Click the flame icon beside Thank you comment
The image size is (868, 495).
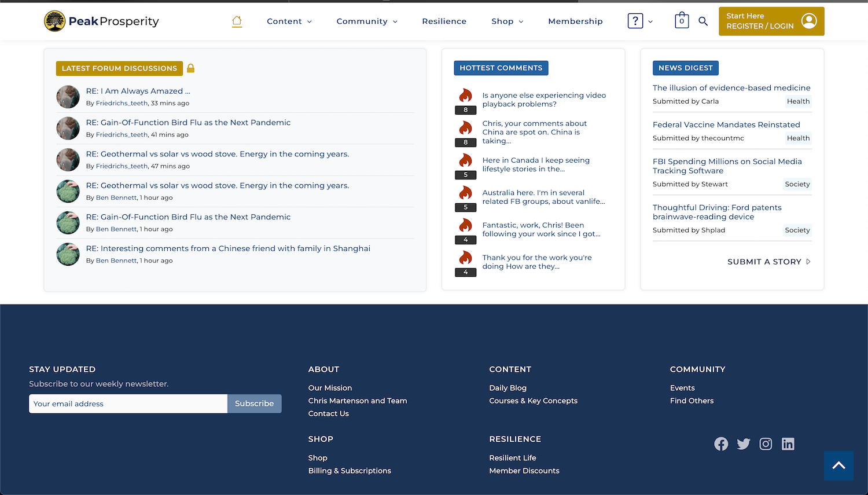[466, 258]
